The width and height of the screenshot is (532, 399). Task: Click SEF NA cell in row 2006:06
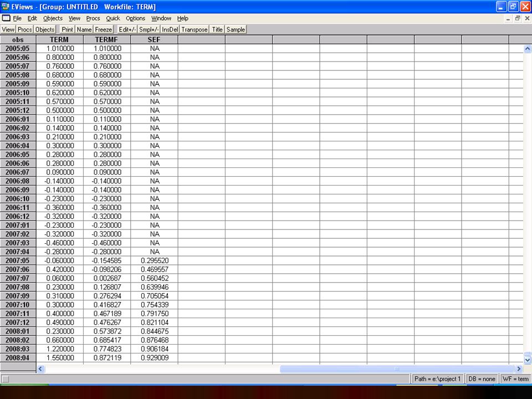[x=155, y=163]
